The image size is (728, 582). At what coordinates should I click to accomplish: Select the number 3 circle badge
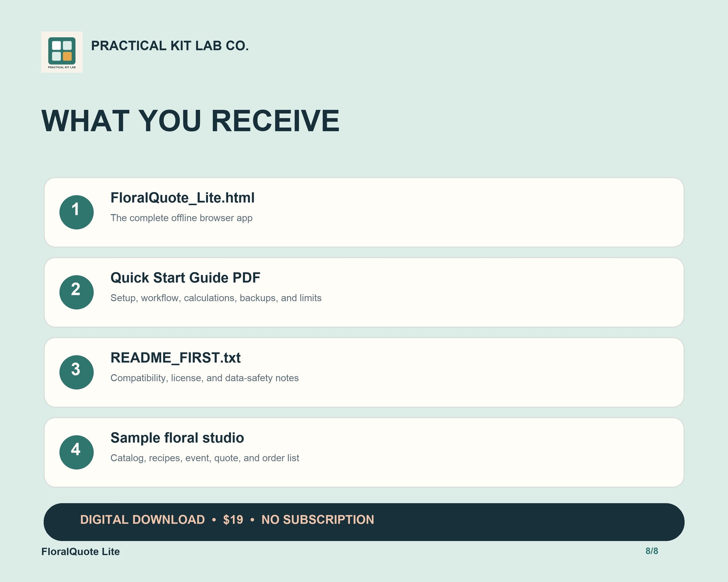pyautogui.click(x=76, y=372)
